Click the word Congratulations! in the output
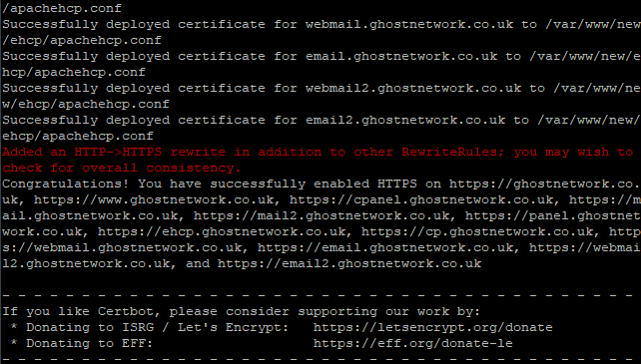 point(66,184)
